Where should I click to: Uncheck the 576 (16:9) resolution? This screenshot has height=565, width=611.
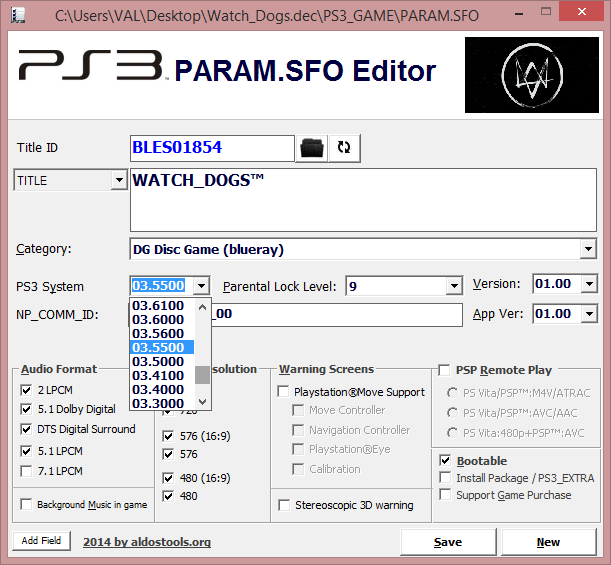[x=168, y=436]
